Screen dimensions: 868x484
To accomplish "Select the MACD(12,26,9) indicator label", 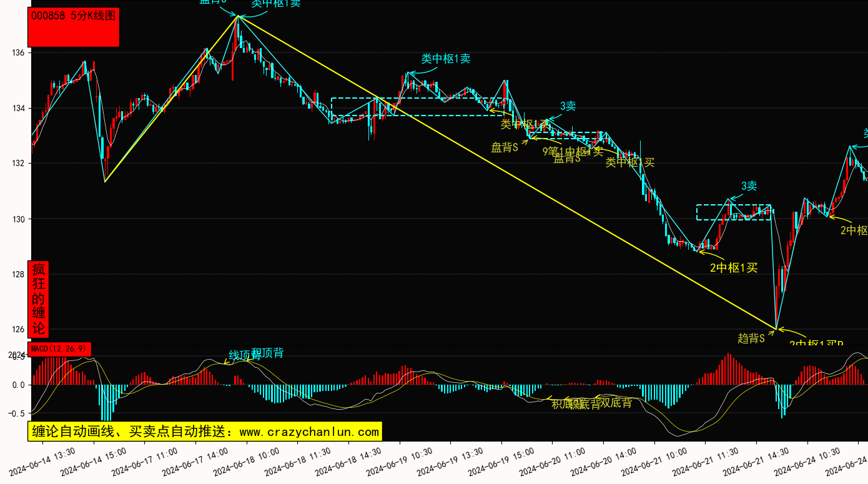I will (60, 348).
